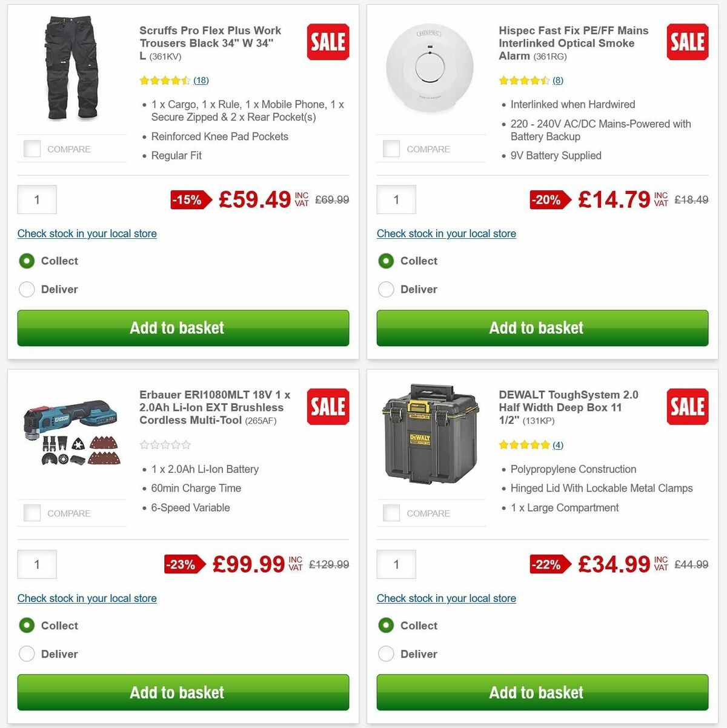Click the quantity field for the smoke alarm
The height and width of the screenshot is (728, 727).
[396, 199]
